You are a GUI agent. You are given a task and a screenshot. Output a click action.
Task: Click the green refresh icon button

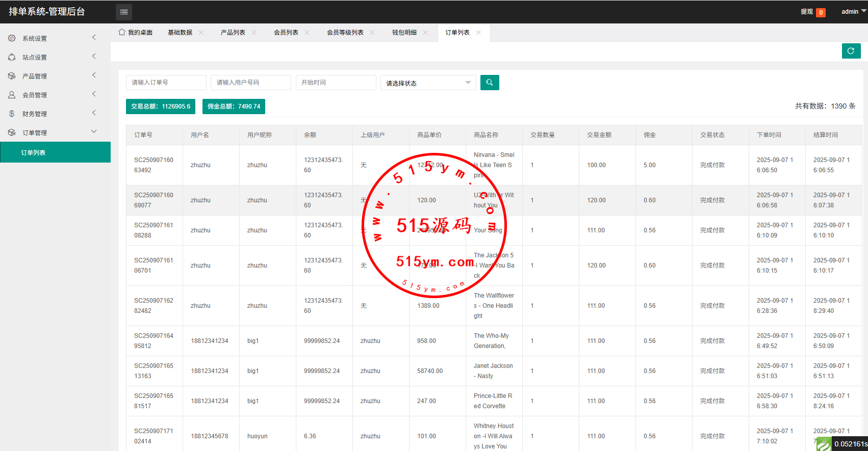(851, 51)
